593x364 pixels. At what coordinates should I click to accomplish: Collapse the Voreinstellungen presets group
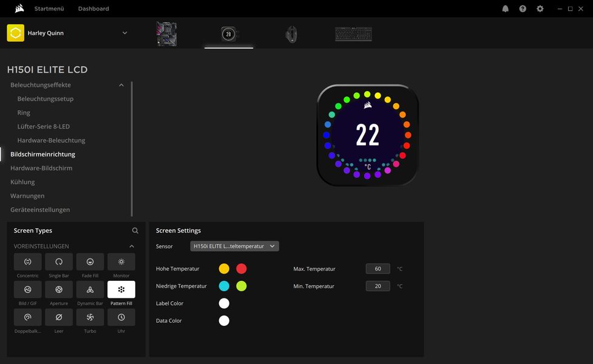132,246
